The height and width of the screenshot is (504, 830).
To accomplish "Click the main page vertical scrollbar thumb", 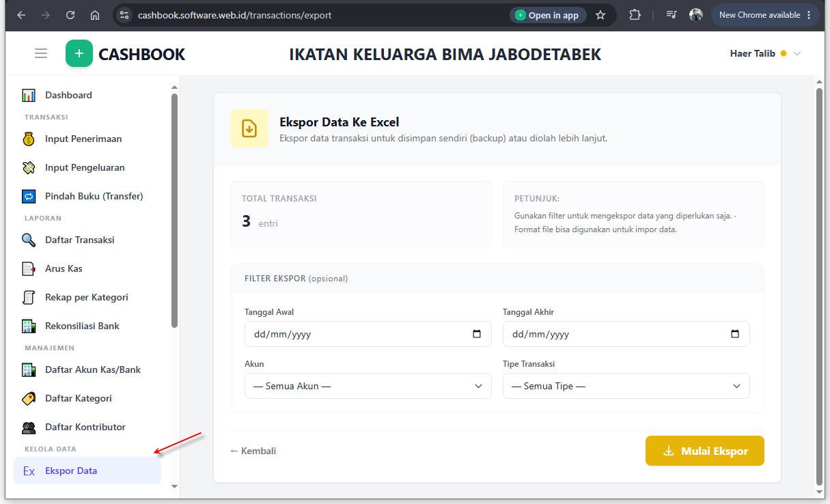I will point(820,285).
